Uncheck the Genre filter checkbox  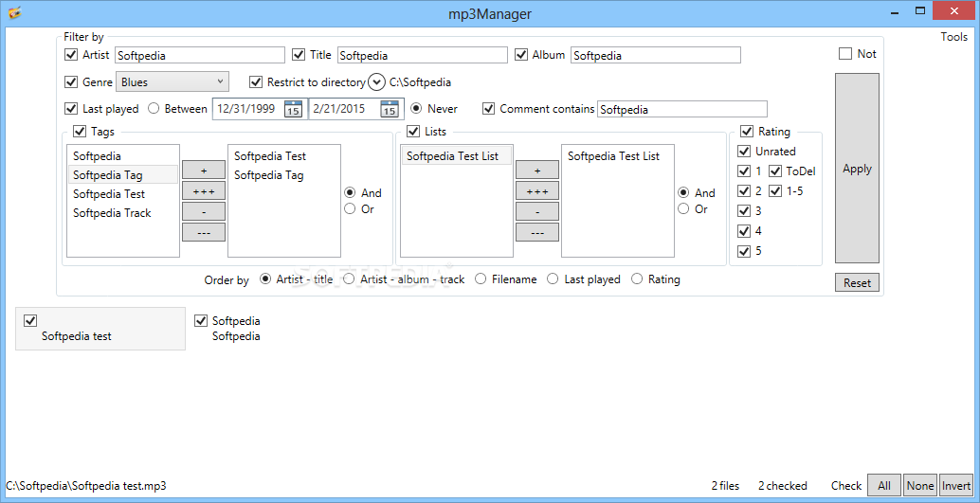(x=71, y=81)
